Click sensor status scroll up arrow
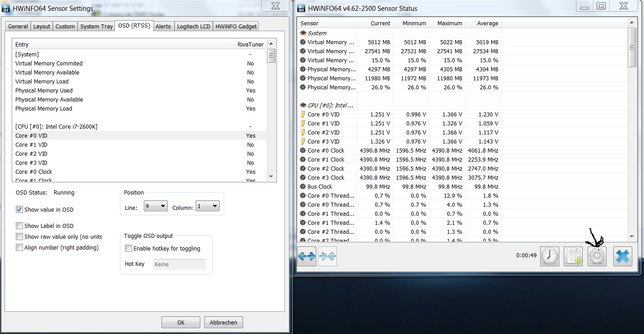Viewport: 644px width, 334px height. pyautogui.click(x=632, y=23)
